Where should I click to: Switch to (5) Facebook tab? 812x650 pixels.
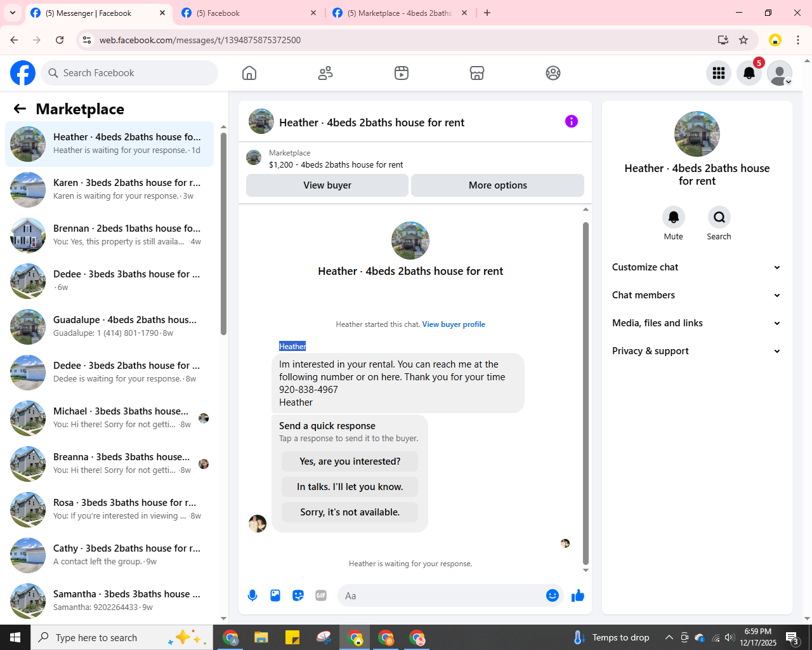(248, 13)
